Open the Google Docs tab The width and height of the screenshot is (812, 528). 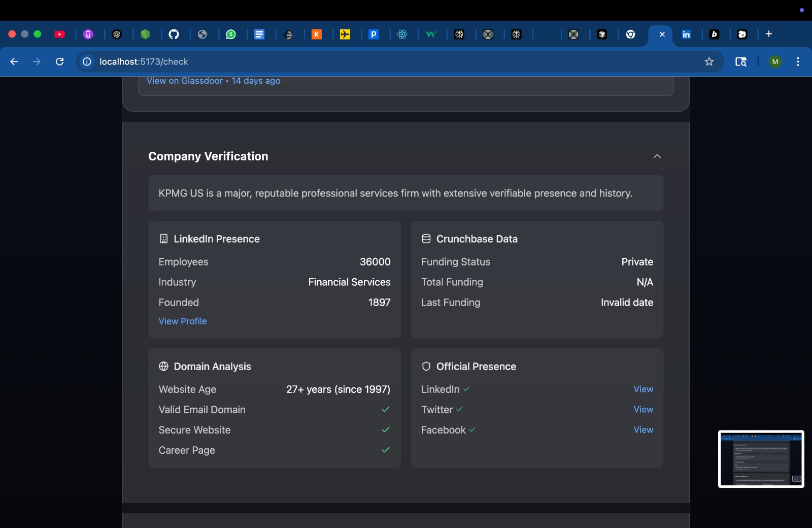tap(259, 35)
